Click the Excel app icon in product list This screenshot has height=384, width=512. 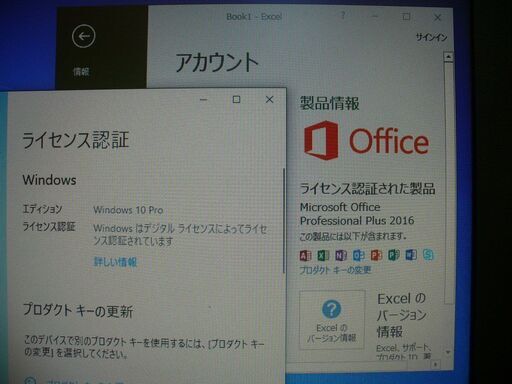[x=323, y=255]
